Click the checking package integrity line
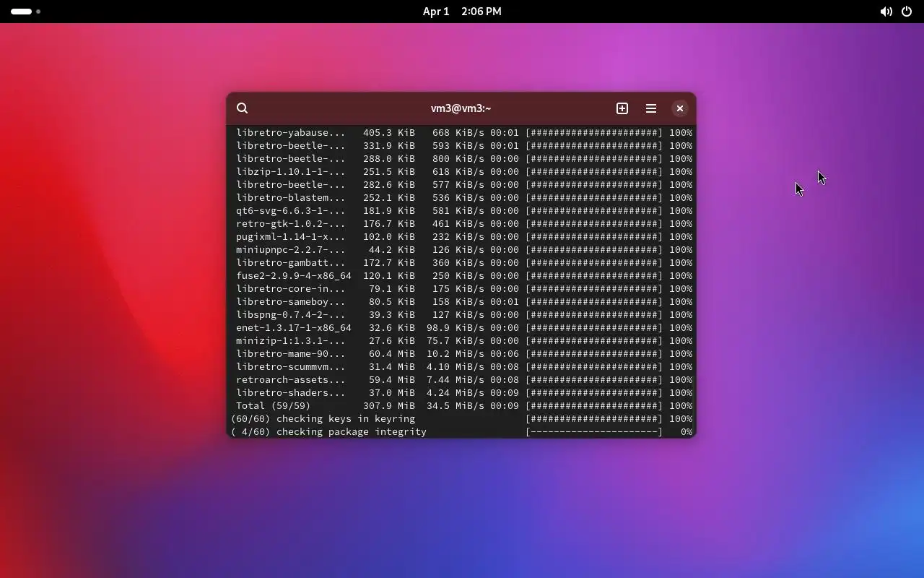This screenshot has width=924, height=578. pyautogui.click(x=461, y=432)
